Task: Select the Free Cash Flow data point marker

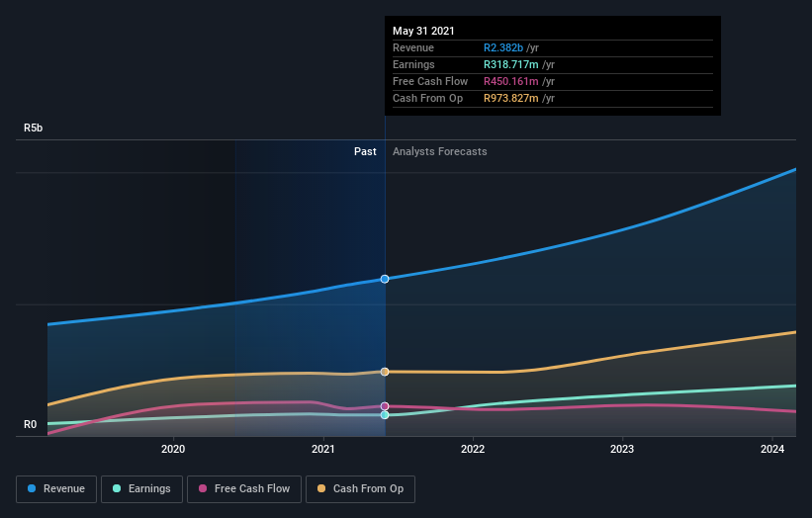Action: pos(385,406)
